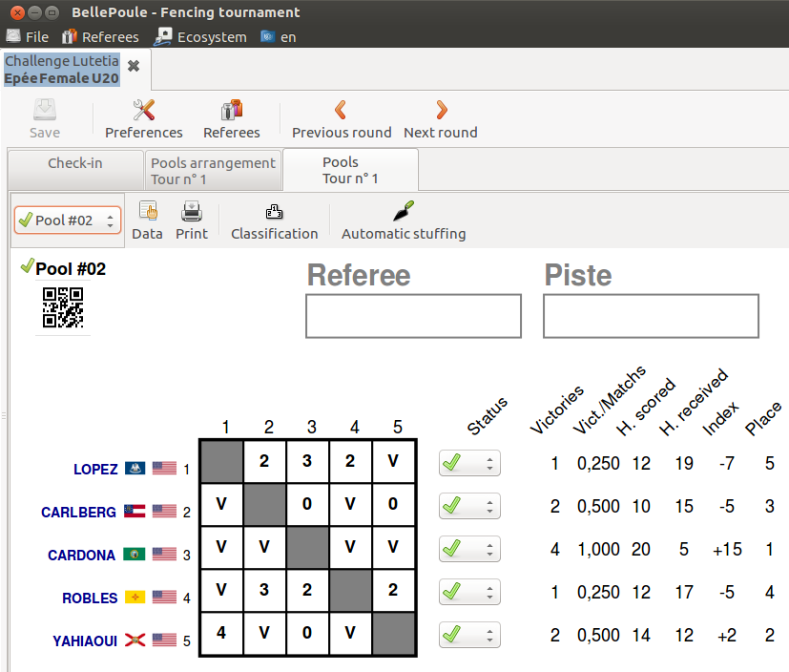789x672 pixels.
Task: Click ROBLES's yellow regional flag
Action: point(135,597)
